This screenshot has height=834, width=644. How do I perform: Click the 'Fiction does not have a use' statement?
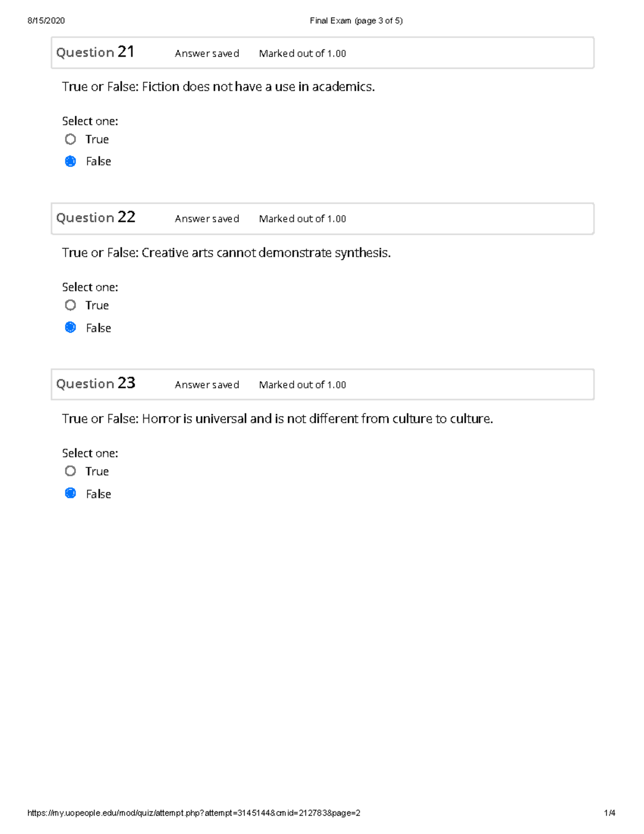click(218, 87)
